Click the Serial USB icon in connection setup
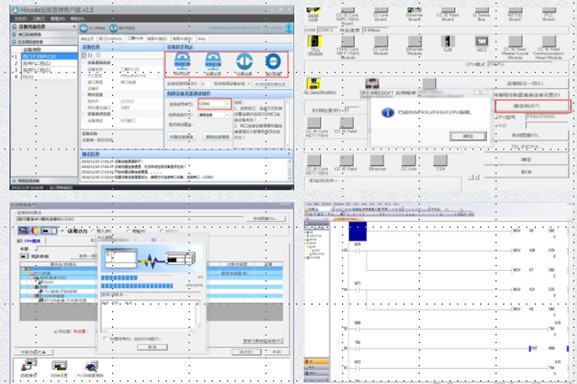This screenshot has height=384, width=577. coord(313,12)
